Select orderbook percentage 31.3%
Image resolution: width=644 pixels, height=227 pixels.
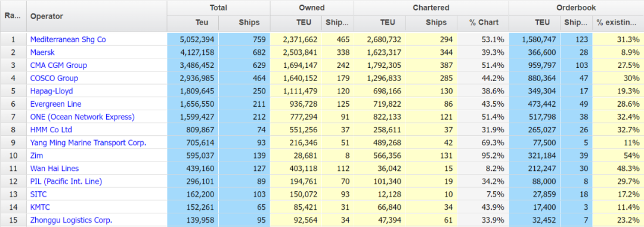click(x=629, y=39)
